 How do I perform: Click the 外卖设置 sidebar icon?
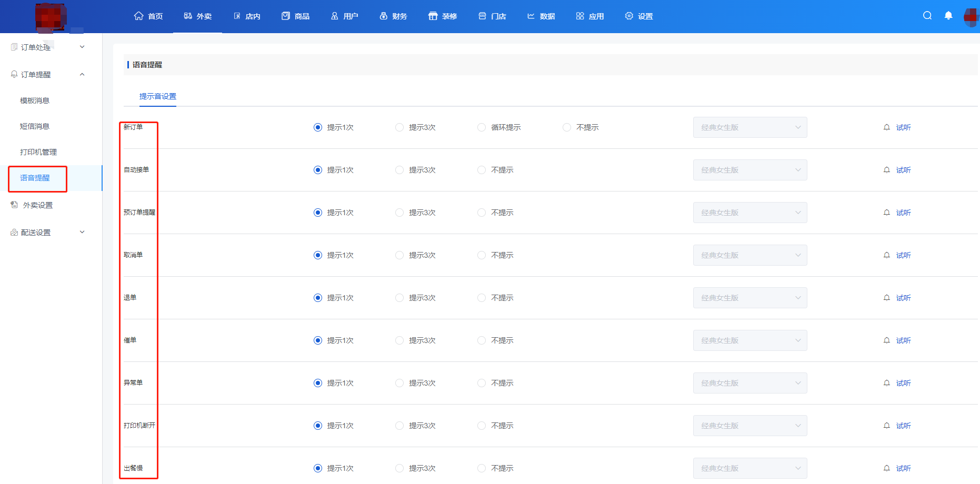(x=14, y=205)
